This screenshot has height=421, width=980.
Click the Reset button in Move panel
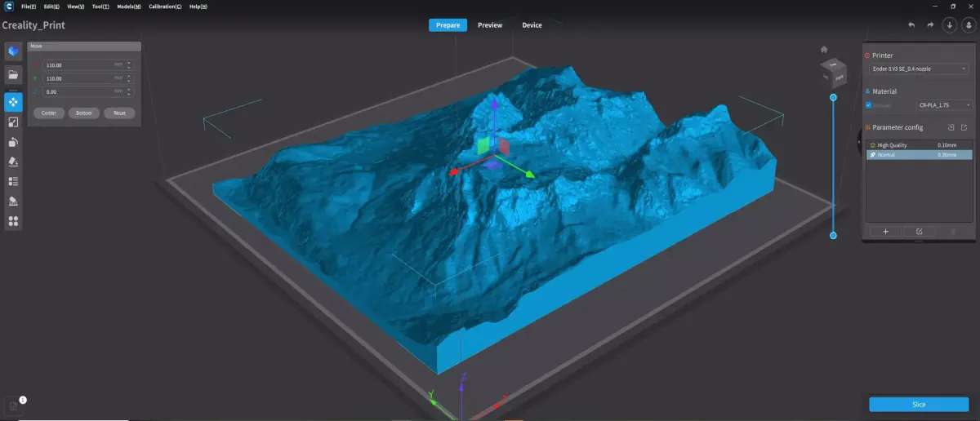[x=119, y=113]
